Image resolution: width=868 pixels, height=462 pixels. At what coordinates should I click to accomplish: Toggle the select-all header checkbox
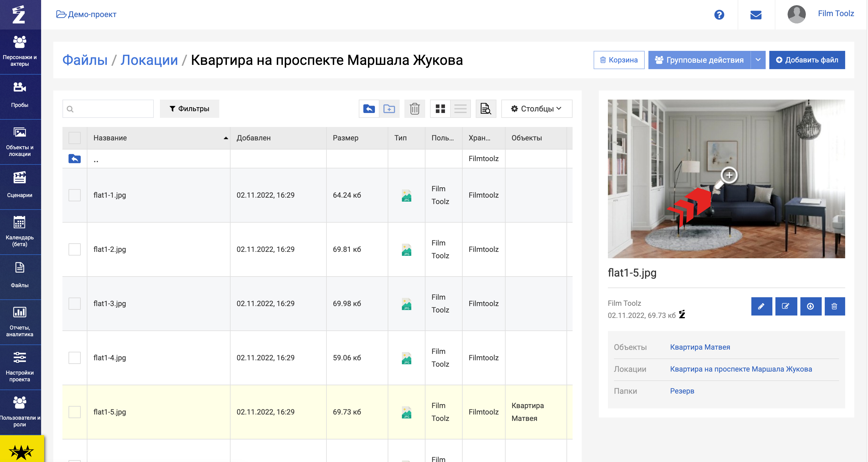pyautogui.click(x=75, y=138)
